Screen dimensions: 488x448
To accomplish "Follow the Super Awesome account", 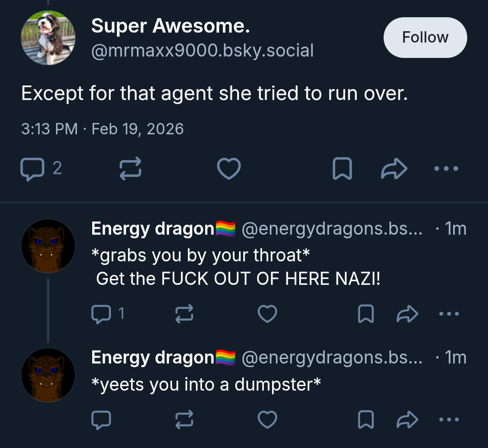I will (425, 38).
